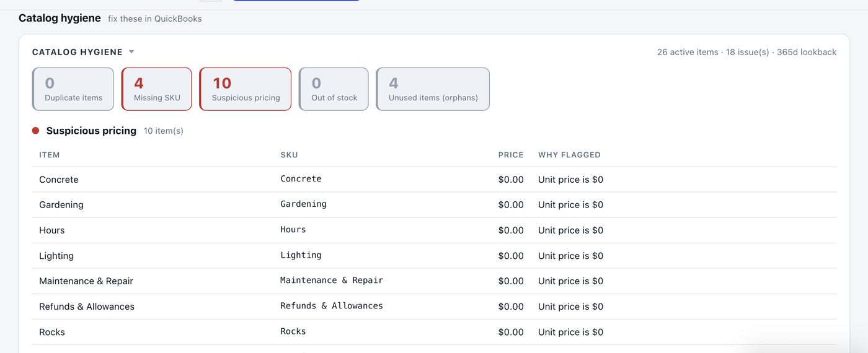
Task: Click the '10 item(s)' count label
Action: click(x=164, y=131)
